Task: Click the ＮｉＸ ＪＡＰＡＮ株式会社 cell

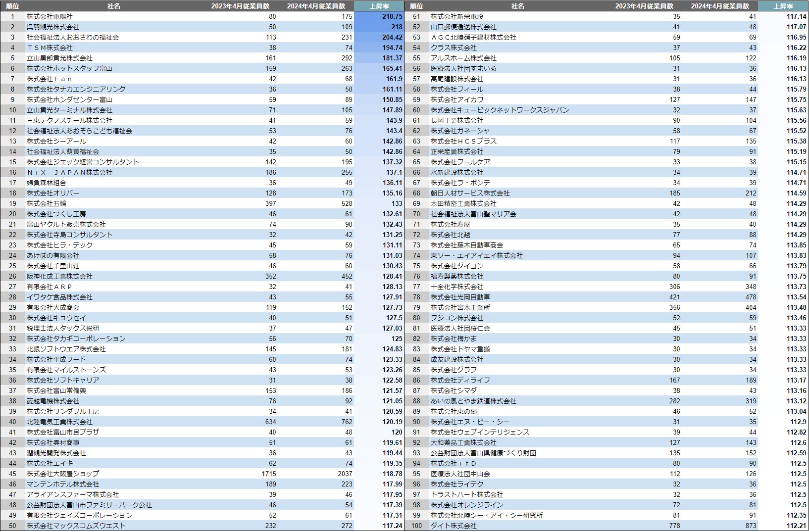Action: [69, 172]
